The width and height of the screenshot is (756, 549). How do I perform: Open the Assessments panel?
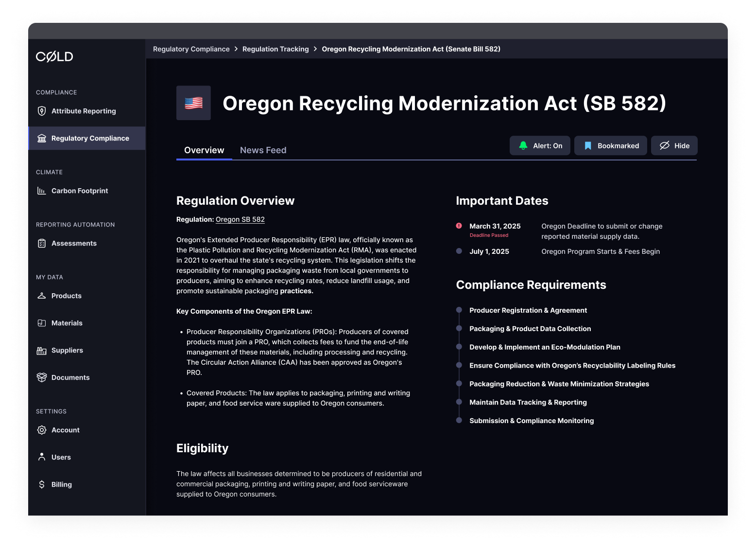click(x=74, y=243)
